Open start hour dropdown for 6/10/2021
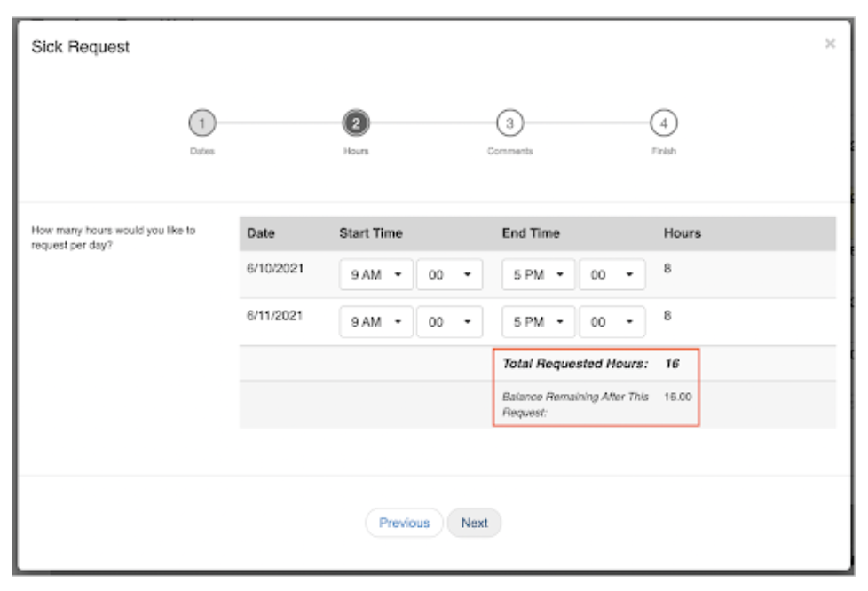Screen dimensions: 868x591 375,275
